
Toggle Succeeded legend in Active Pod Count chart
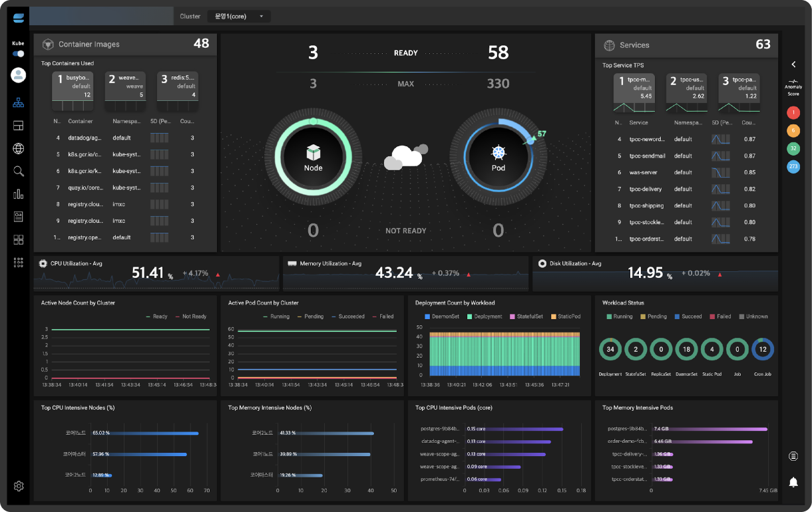coord(348,317)
